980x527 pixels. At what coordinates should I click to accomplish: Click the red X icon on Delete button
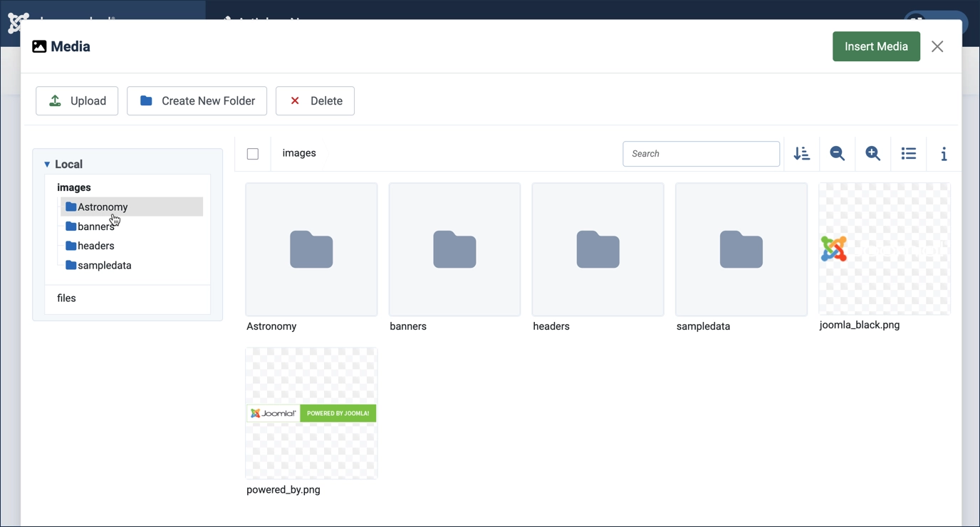pyautogui.click(x=294, y=100)
